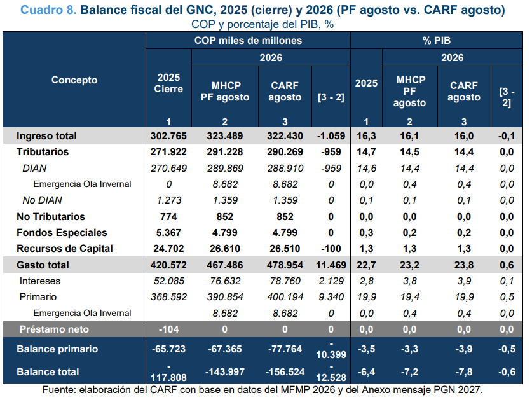
Task: Click the 'Tributarios' row label
Action: [43, 152]
